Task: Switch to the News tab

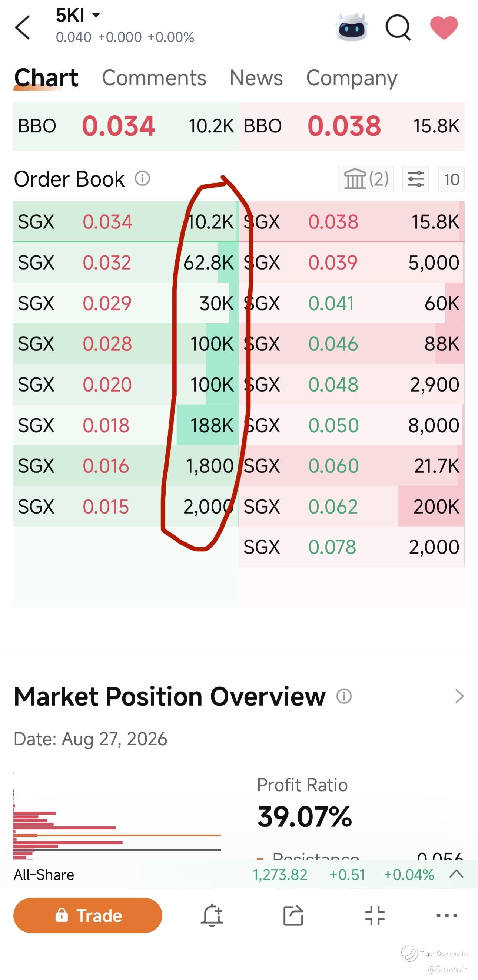Action: tap(256, 78)
